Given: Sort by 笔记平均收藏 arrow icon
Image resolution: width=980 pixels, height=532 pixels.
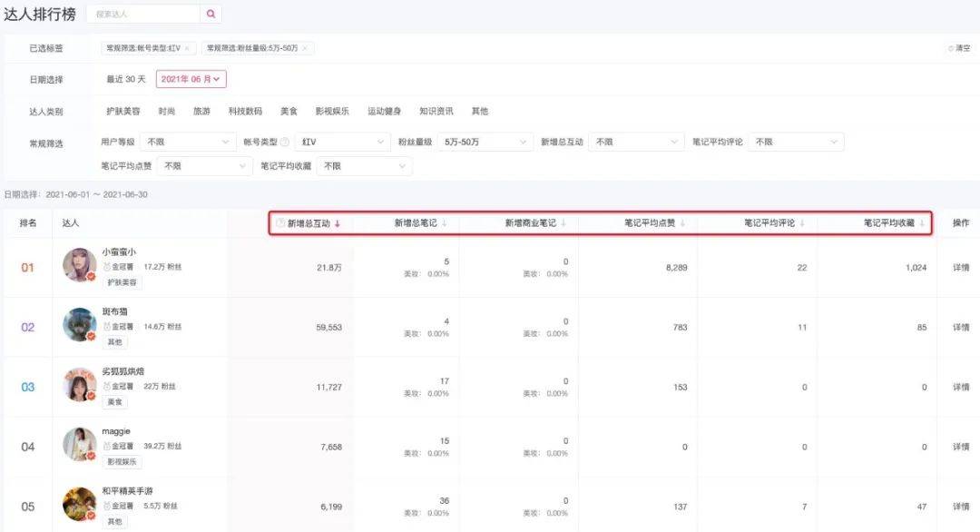Looking at the screenshot, I should pos(922,223).
